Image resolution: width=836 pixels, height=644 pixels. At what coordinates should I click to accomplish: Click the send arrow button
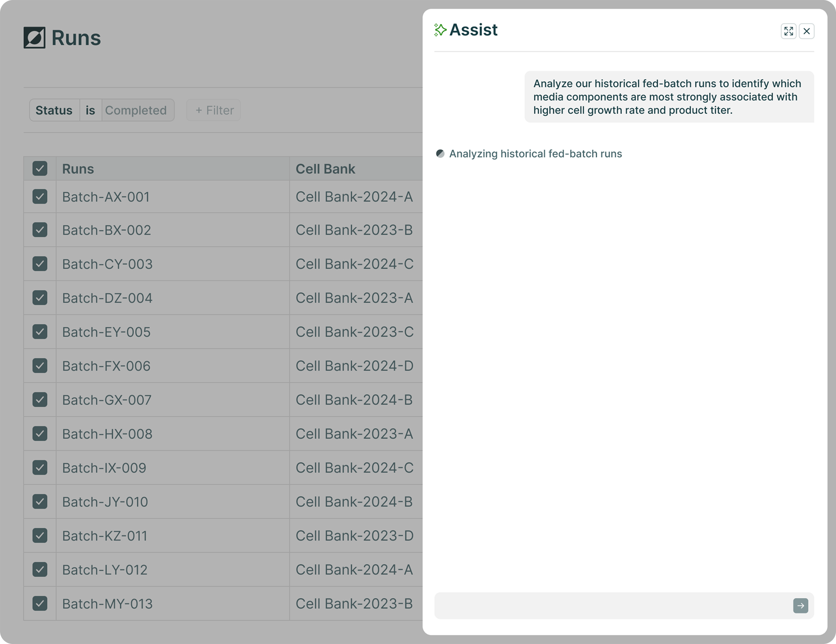800,605
